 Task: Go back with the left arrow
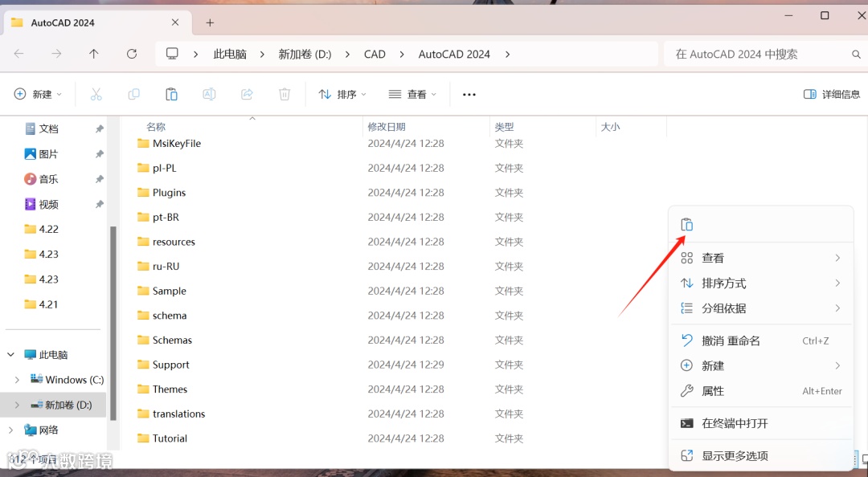coord(18,54)
